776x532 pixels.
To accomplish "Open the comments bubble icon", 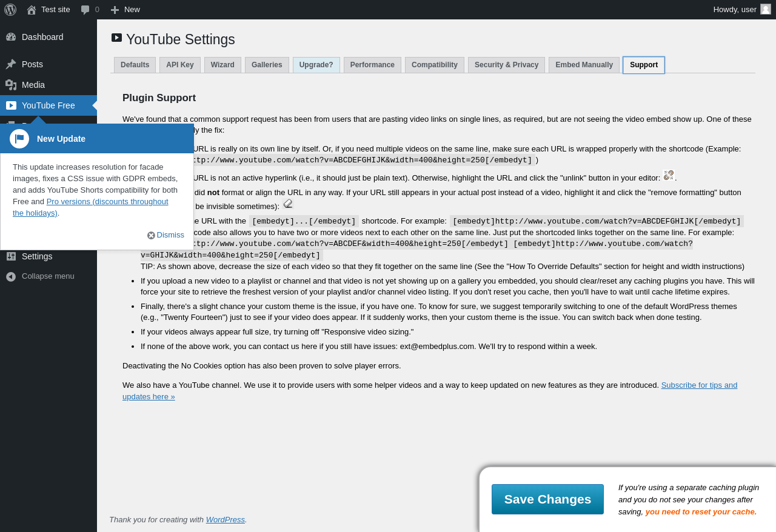I will [x=85, y=10].
